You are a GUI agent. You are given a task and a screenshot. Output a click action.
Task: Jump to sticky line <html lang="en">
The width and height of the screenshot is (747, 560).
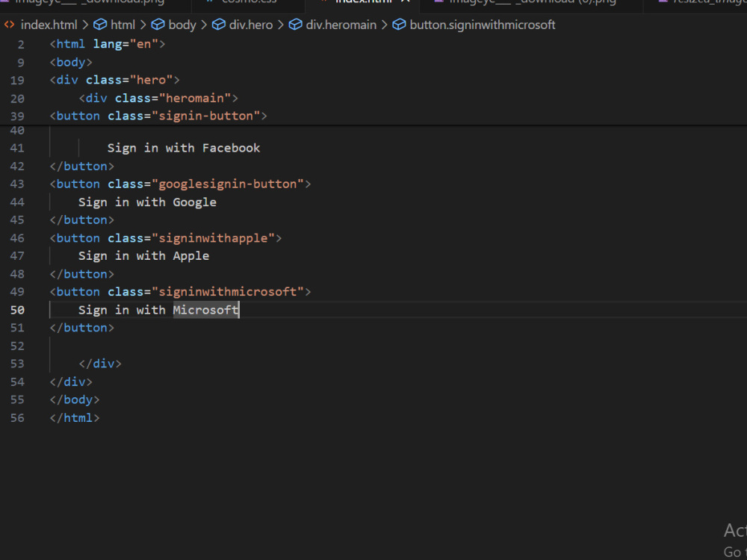coord(108,44)
